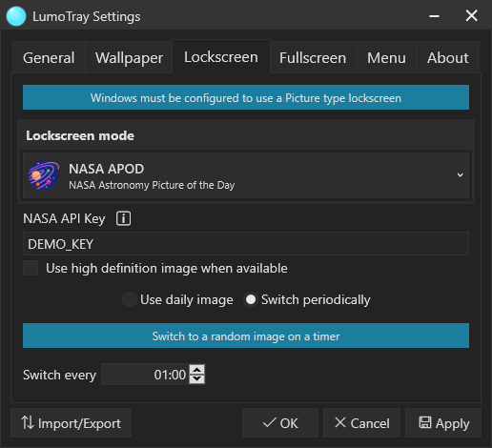Expand the Lockscreen mode dropdown chevron

pos(460,175)
